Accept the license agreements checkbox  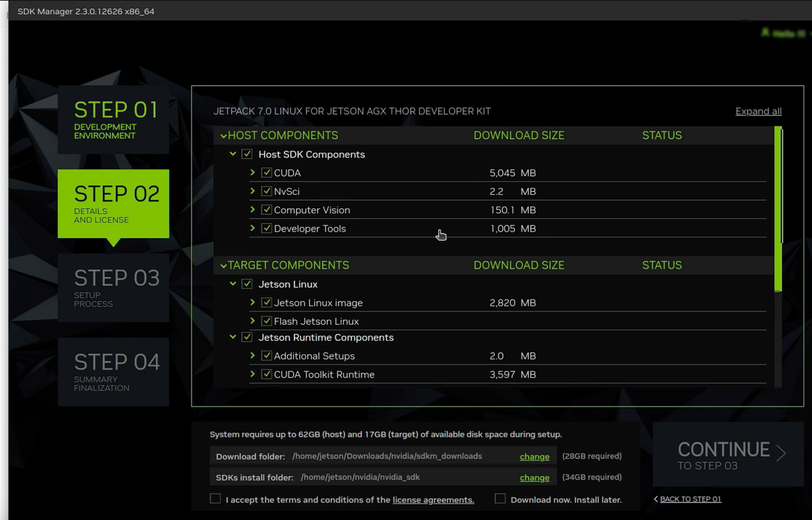pyautogui.click(x=216, y=499)
